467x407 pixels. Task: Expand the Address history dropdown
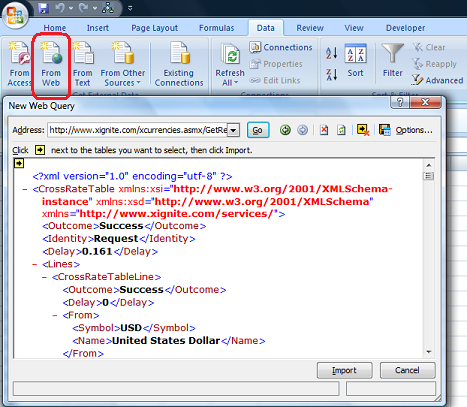234,130
